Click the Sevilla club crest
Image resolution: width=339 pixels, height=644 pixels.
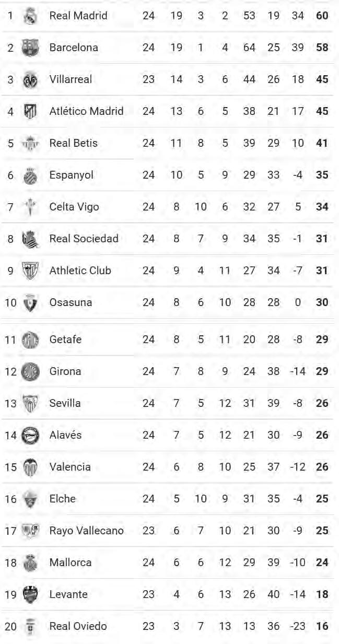(30, 403)
